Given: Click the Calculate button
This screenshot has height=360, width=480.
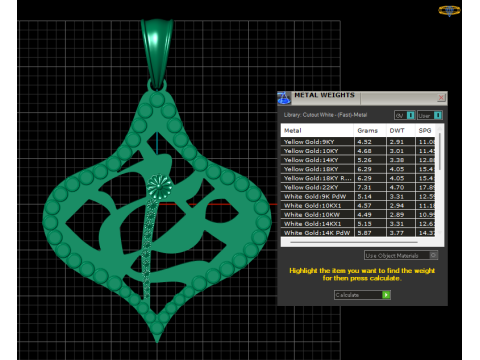Looking at the screenshot, I should click(x=362, y=295).
